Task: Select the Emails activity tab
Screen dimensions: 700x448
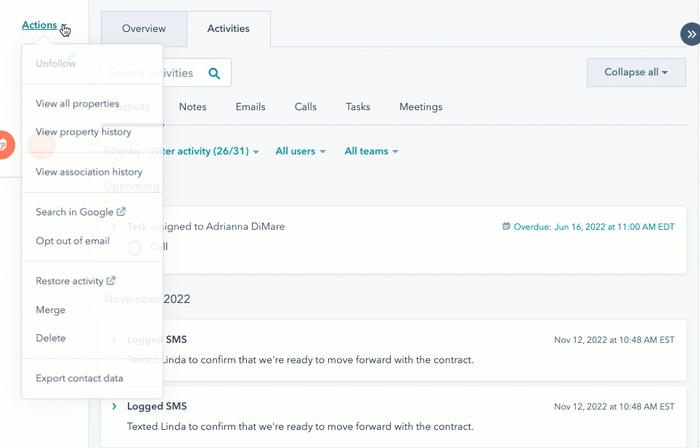Action: 250,107
